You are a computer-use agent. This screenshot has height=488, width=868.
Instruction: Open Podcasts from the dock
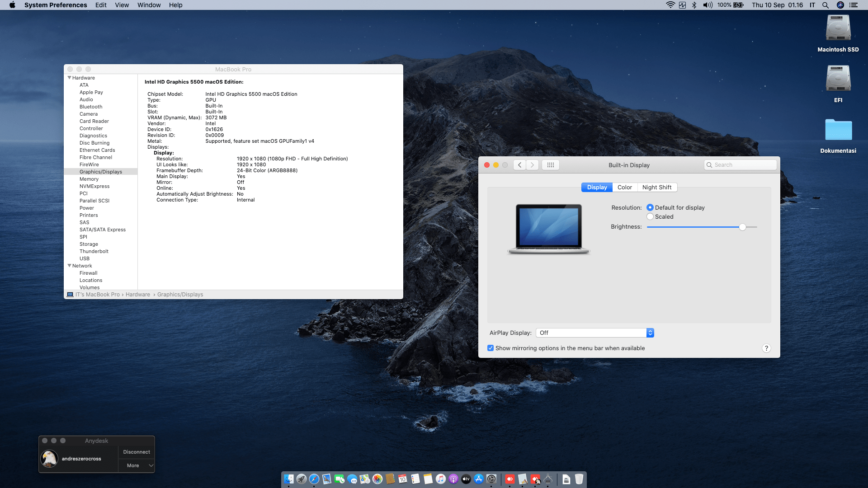(453, 479)
